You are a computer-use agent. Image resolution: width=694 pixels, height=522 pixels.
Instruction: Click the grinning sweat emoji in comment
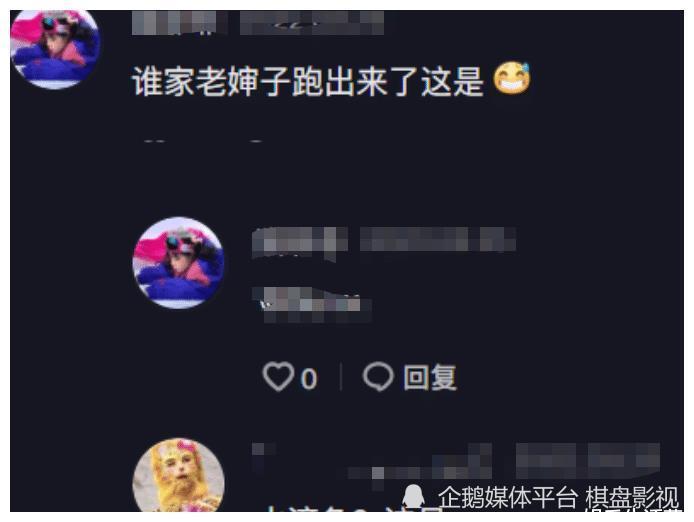512,78
